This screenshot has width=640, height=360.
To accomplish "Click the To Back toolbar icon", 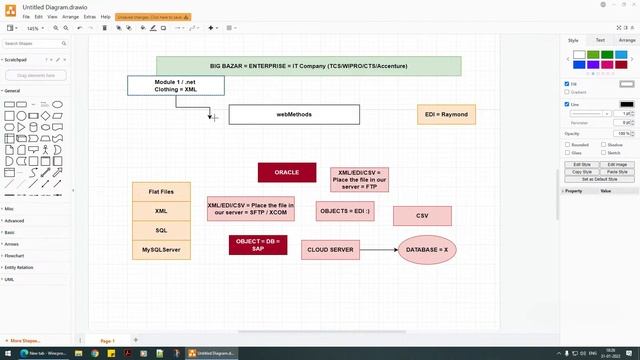I will [x=129, y=28].
